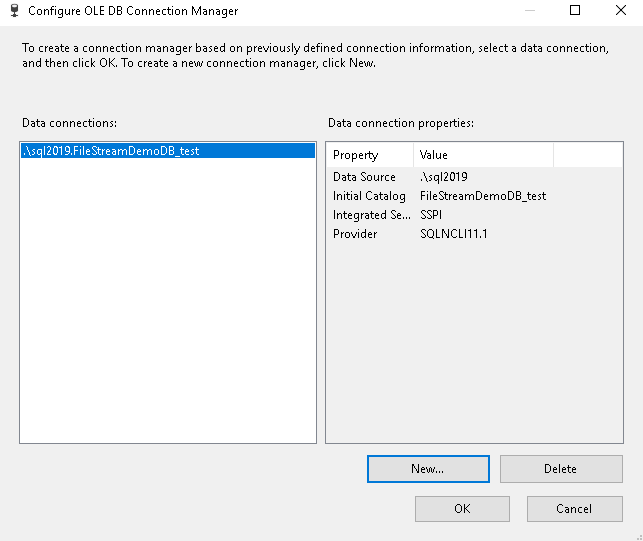Select the Initial Catalog property row
Viewport: 643px width, 541px height.
tap(369, 196)
